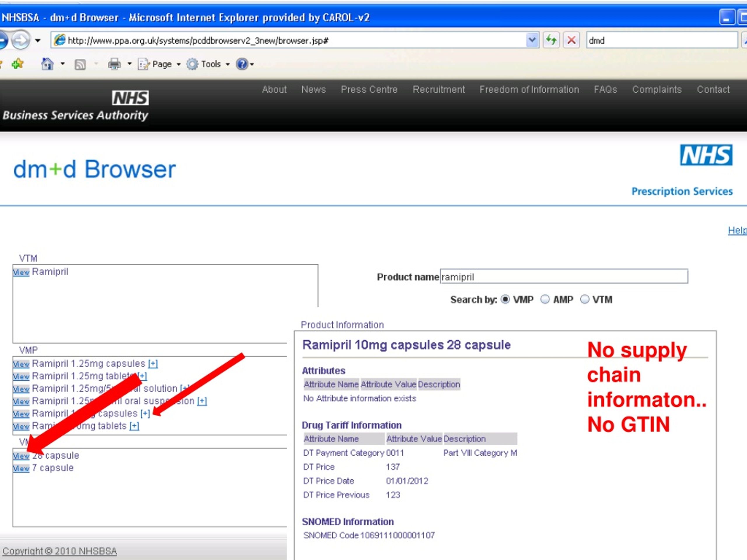The height and width of the screenshot is (560, 747).
Task: Expand Ramipril 1.25mg tablets [+]
Action: pos(142,376)
